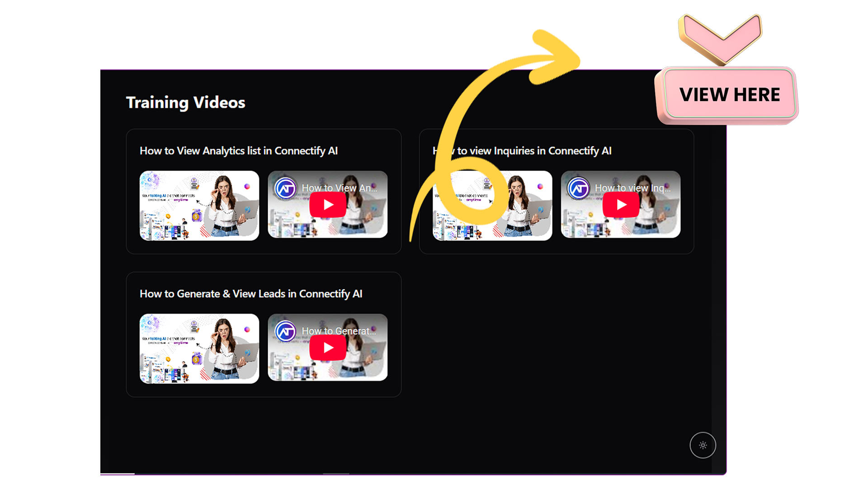Image resolution: width=868 pixels, height=488 pixels.
Task: Click the Training Videos section title
Action: 185,103
